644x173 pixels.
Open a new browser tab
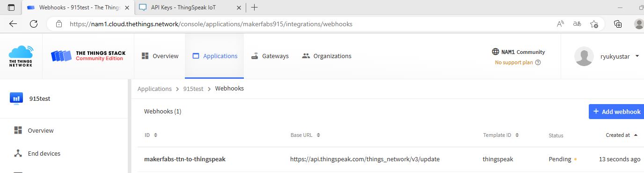pos(254,8)
